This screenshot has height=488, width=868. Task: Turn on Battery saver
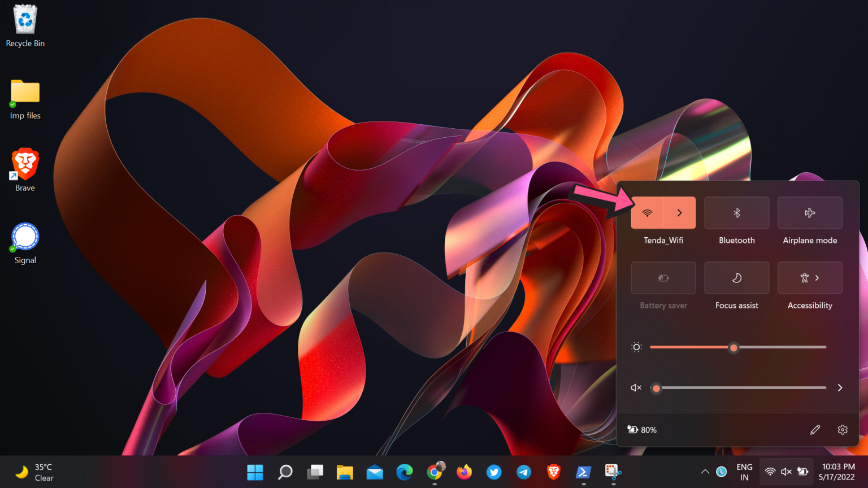(663, 278)
